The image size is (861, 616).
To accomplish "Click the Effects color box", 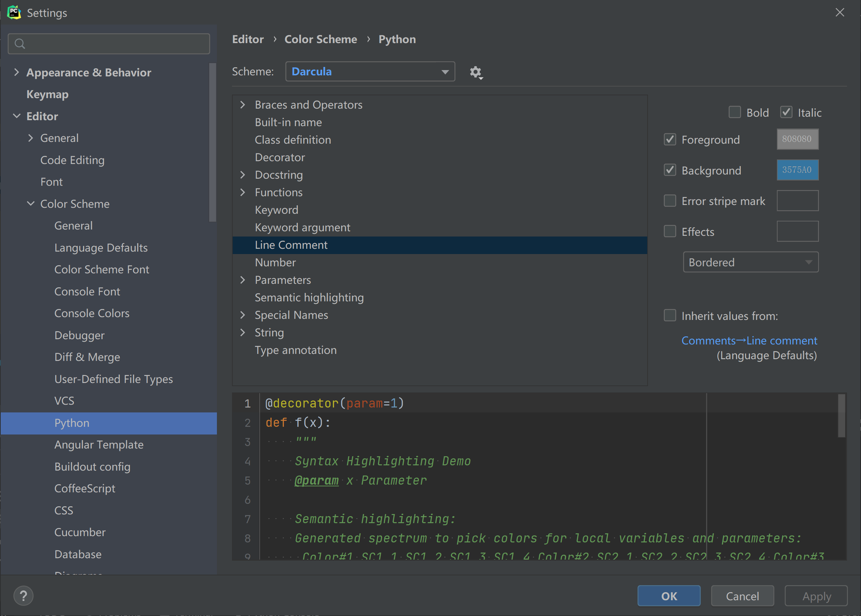I will point(797,231).
